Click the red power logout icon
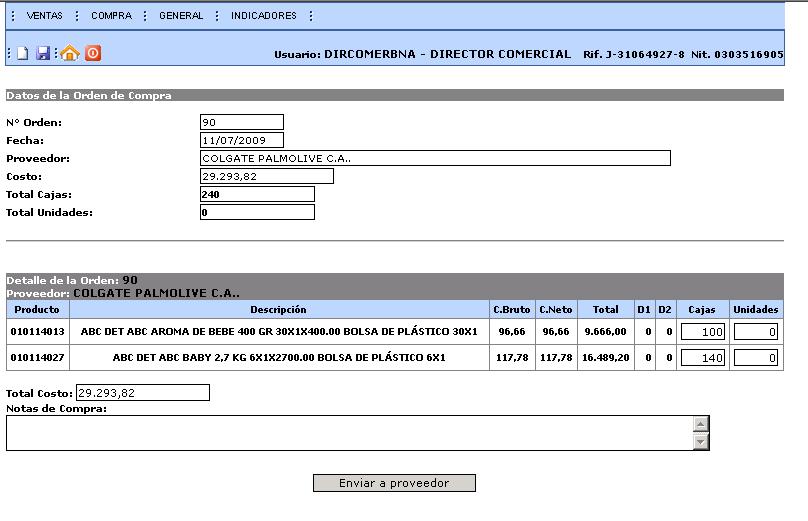The width and height of the screenshot is (808, 521). click(x=93, y=53)
